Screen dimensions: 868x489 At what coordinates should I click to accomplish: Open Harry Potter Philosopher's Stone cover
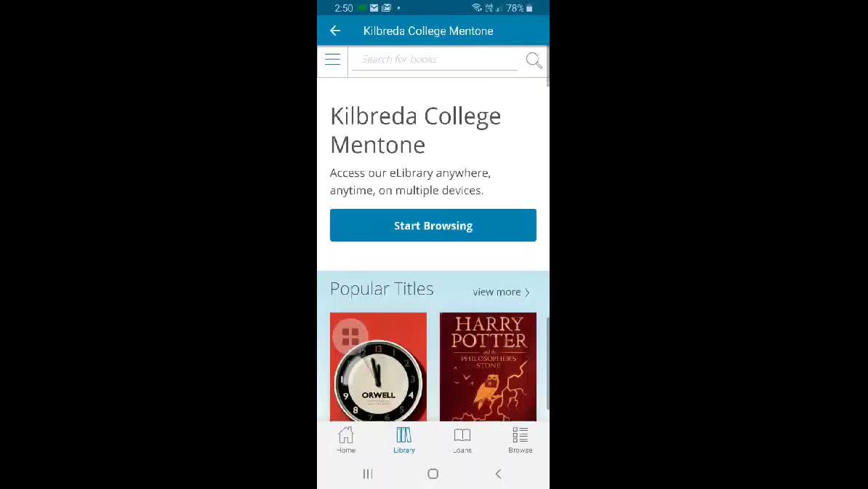tap(488, 367)
